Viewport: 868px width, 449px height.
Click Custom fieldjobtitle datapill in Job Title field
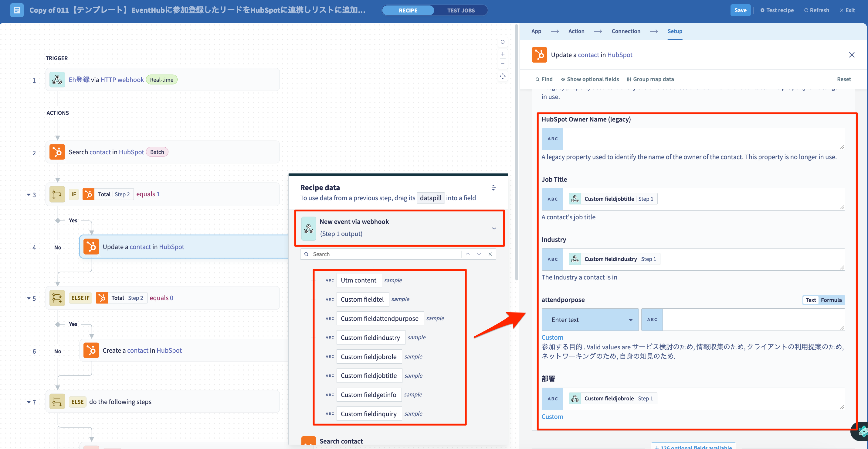pos(613,199)
